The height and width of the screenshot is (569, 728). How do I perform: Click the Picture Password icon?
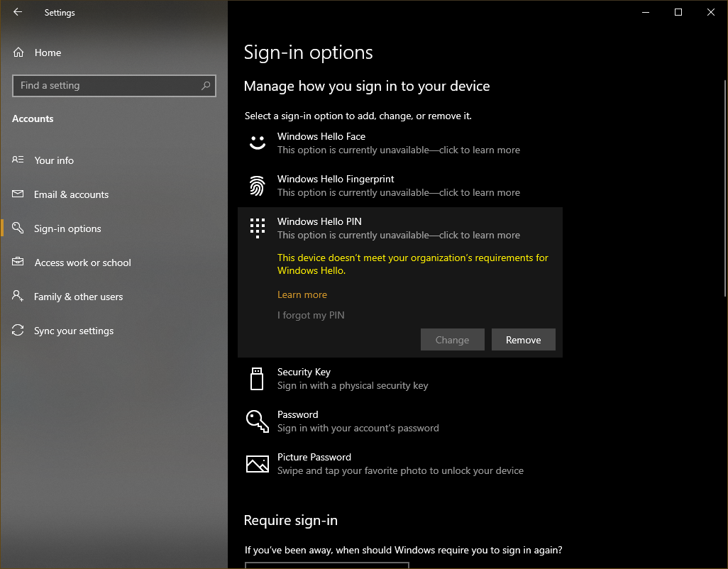tap(257, 463)
